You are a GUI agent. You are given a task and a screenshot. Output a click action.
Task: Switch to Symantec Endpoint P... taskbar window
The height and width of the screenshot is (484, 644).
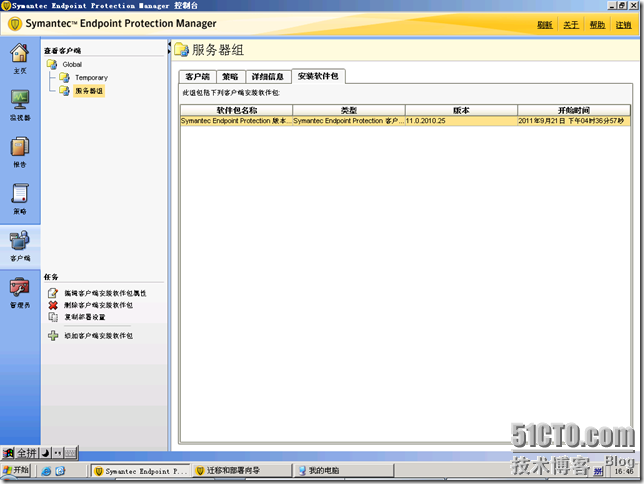[140, 471]
